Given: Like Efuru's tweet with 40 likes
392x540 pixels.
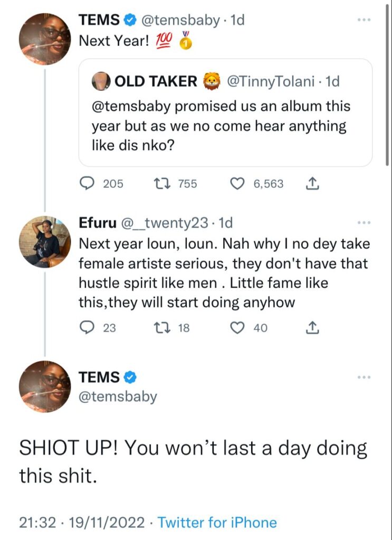Looking at the screenshot, I should 238,327.
